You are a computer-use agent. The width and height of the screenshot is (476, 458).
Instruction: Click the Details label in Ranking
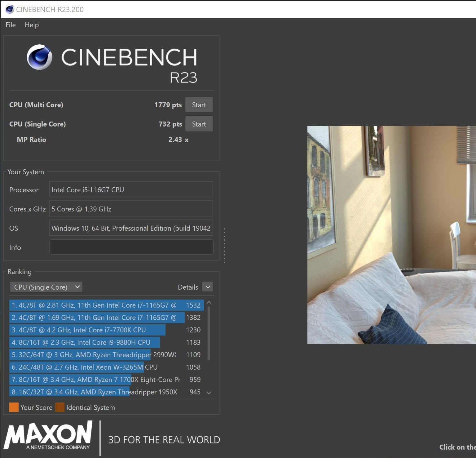pos(188,287)
